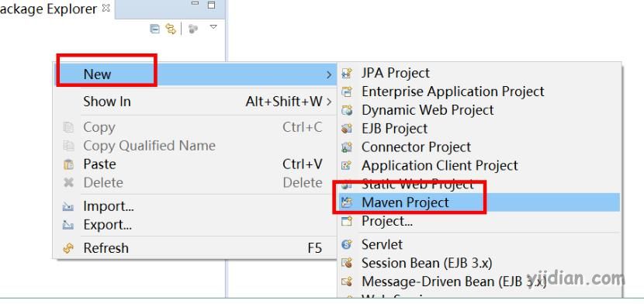Click the Connector Project icon
This screenshot has height=304, width=644.
[347, 147]
